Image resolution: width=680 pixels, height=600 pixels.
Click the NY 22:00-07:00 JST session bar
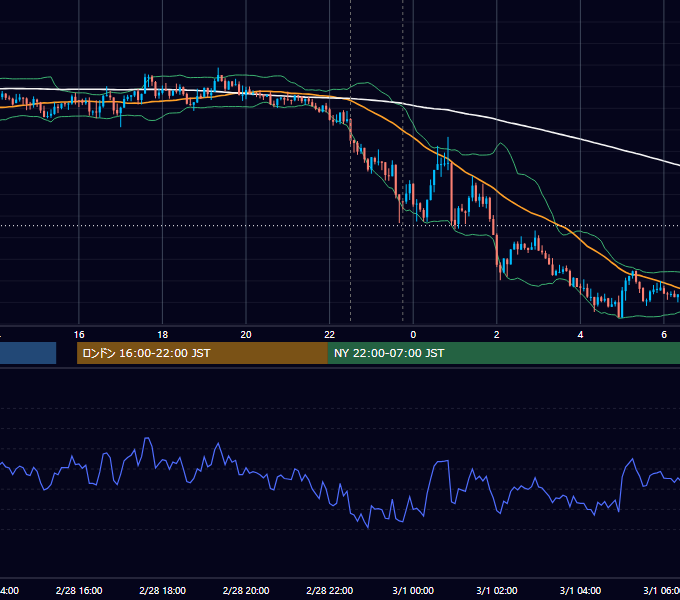click(503, 353)
